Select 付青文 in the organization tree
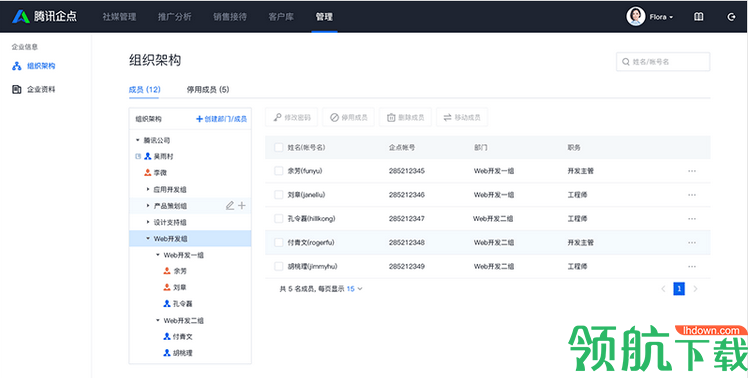 (x=178, y=336)
